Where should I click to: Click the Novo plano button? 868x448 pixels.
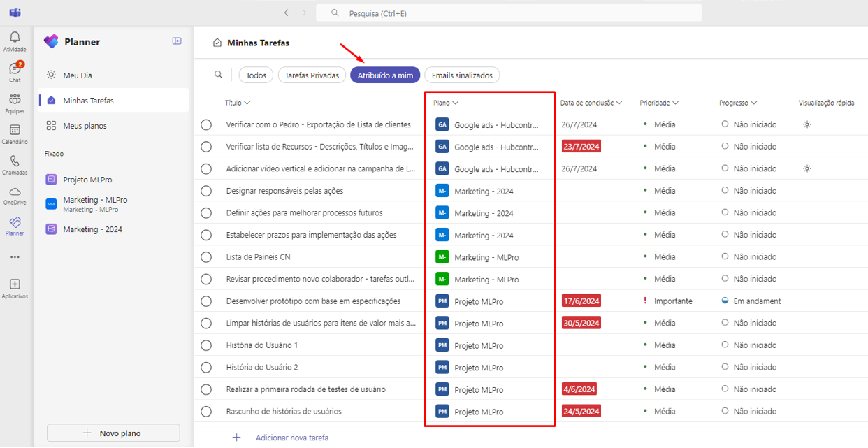pos(113,433)
